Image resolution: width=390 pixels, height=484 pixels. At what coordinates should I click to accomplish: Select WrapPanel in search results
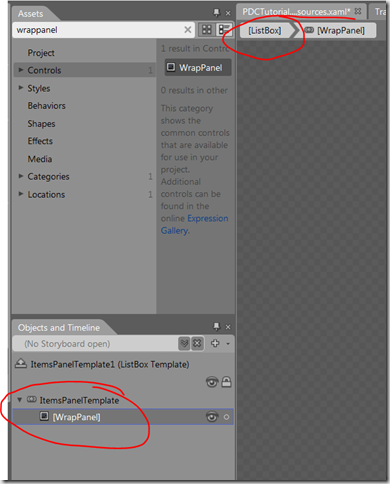[198, 68]
